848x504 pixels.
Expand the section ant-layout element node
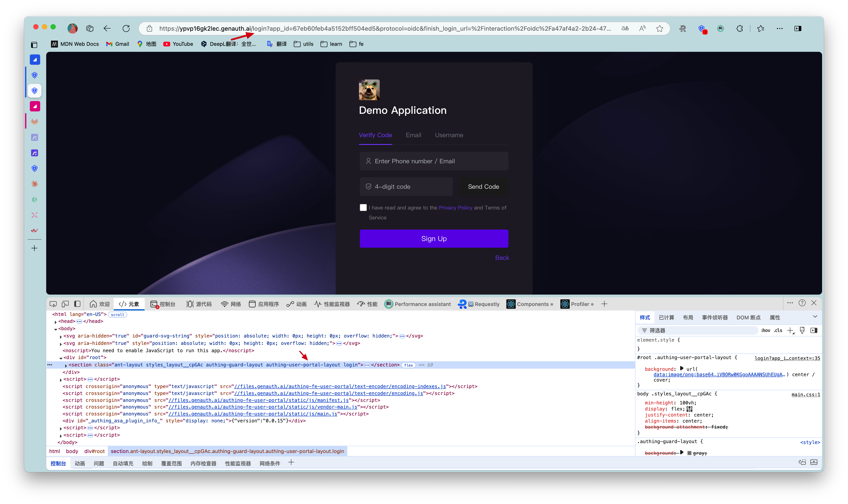(66, 365)
